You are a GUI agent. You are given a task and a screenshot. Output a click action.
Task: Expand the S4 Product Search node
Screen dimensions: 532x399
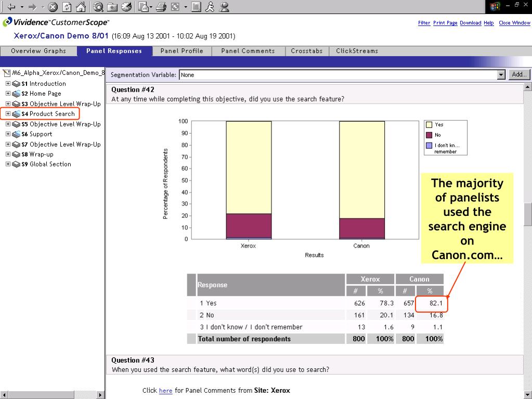pos(8,113)
